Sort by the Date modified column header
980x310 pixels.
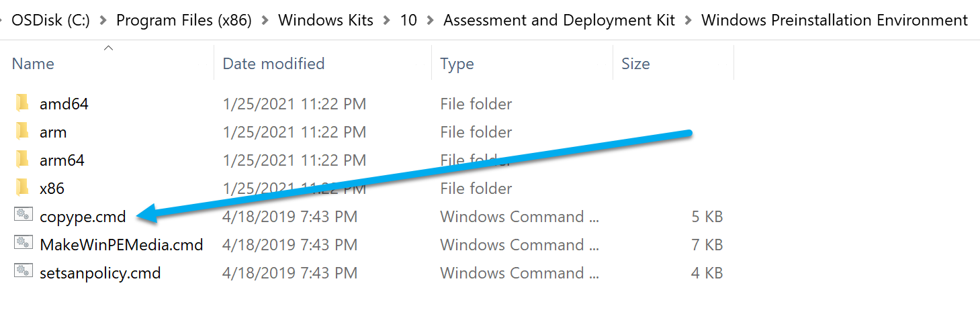pos(273,64)
